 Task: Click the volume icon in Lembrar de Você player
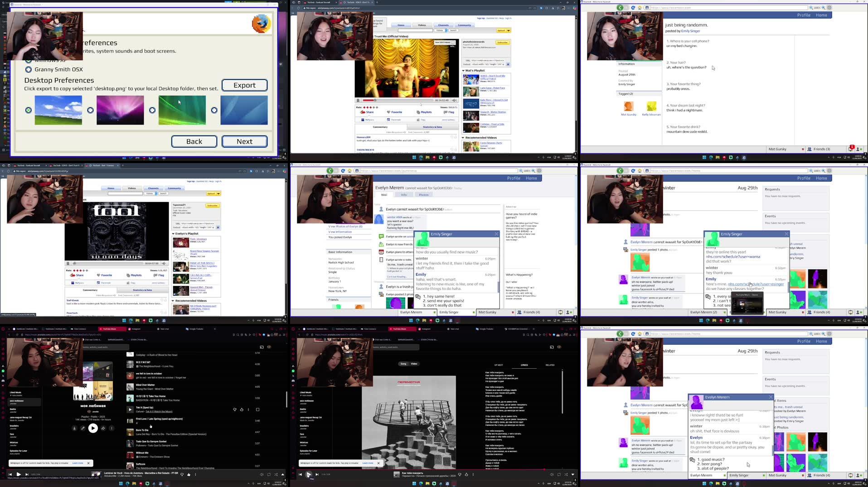pos(262,474)
